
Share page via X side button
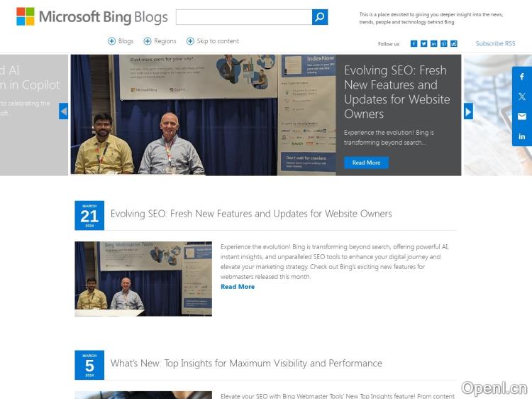(522, 97)
